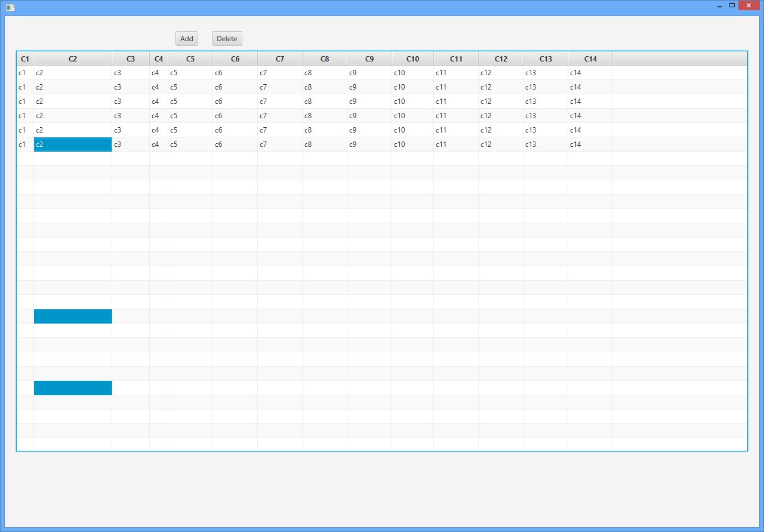764x532 pixels.
Task: Click the C12 column header
Action: point(501,59)
